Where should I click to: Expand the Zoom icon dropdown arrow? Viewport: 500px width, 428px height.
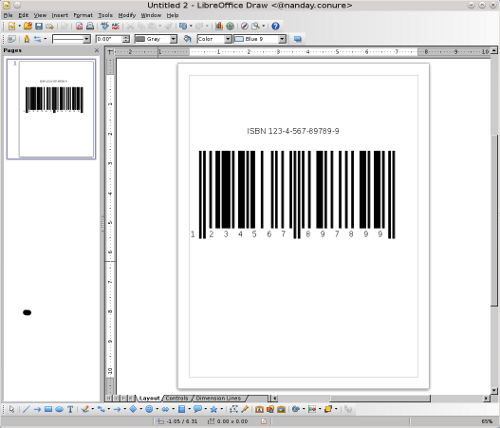point(264,26)
